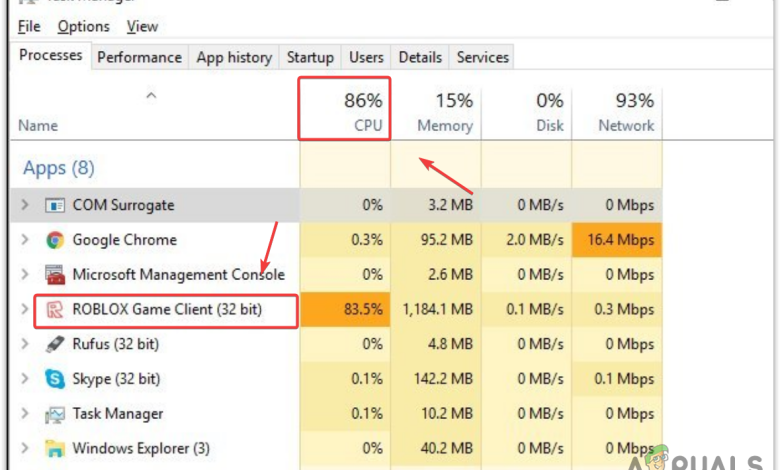Click the Rufus USB icon

click(x=55, y=344)
